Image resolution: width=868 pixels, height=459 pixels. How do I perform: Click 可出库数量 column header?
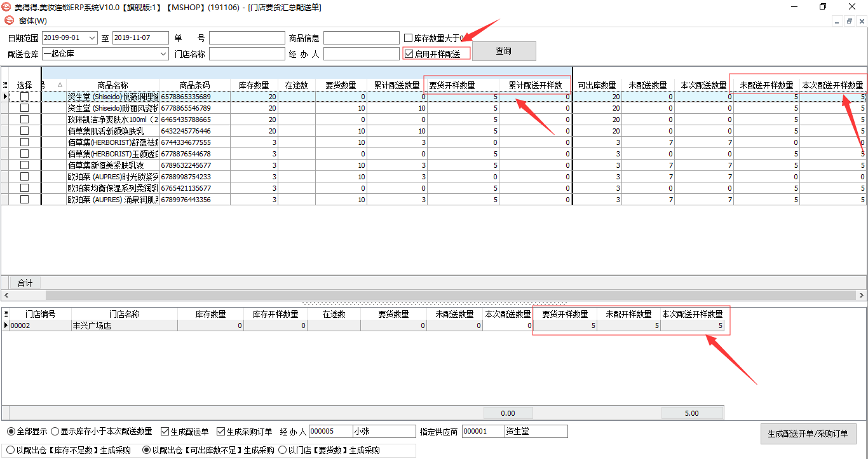597,85
